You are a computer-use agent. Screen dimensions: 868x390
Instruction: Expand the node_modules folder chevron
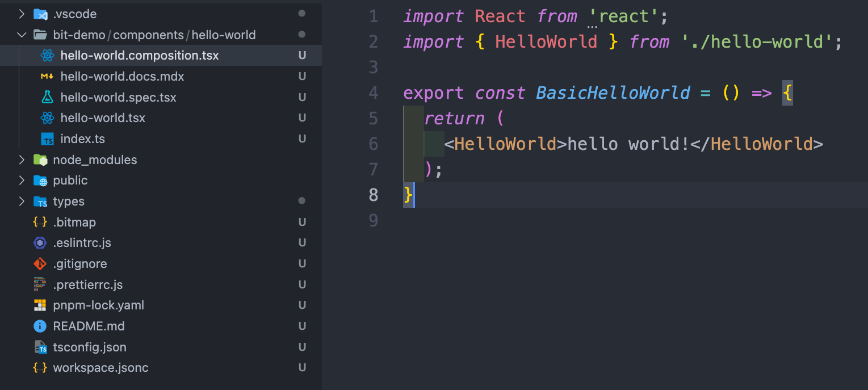click(x=22, y=160)
